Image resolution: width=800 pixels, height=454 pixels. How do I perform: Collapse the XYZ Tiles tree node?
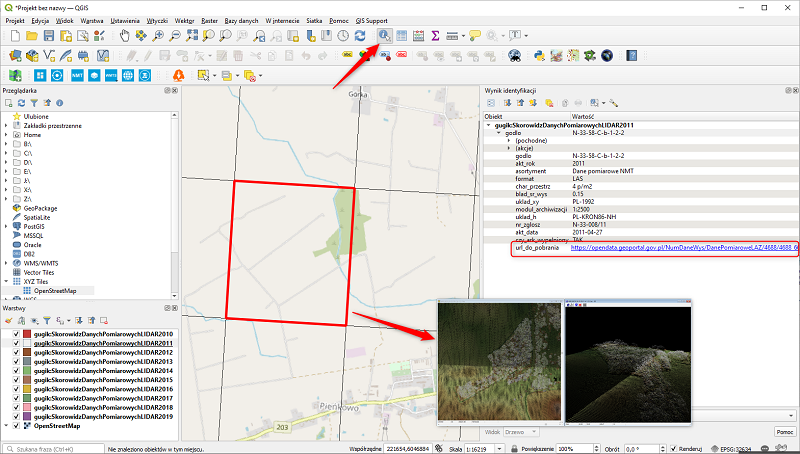click(x=6, y=282)
